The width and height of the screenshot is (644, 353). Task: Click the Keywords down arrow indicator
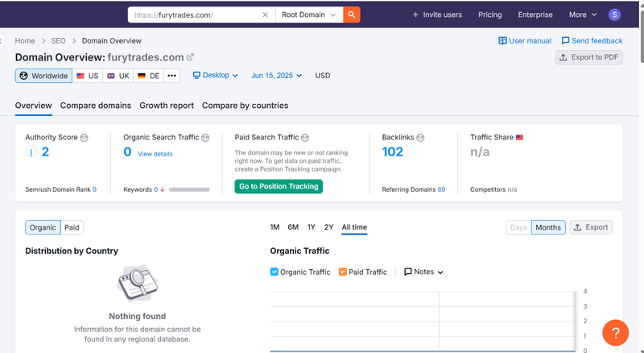163,189
